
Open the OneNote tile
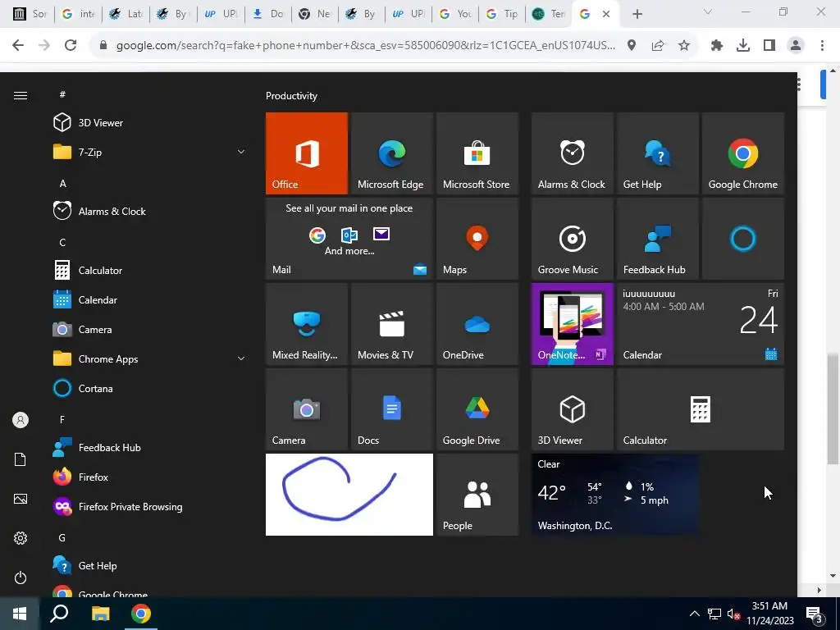572,324
